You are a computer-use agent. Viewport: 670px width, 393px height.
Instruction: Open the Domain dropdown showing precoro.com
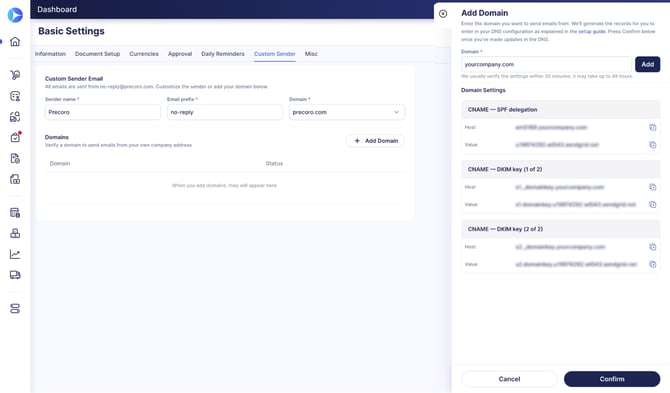click(347, 112)
